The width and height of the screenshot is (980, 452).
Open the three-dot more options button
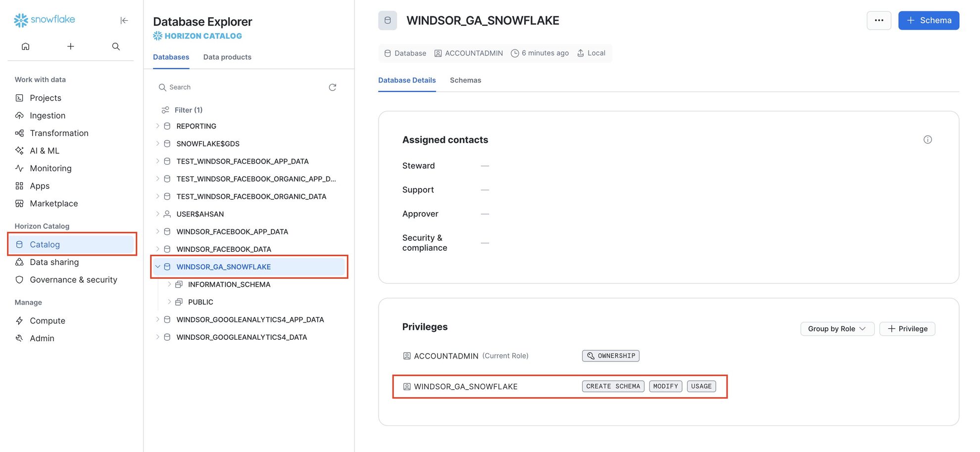(879, 20)
